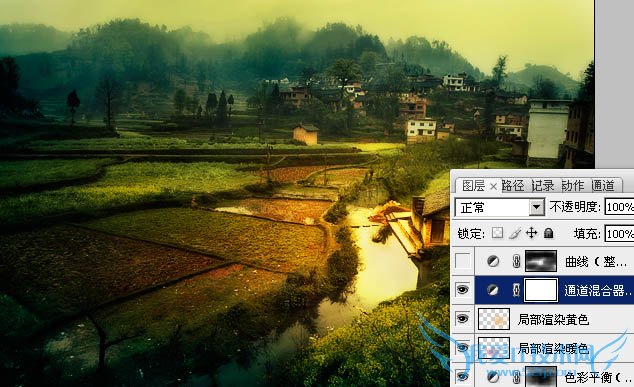The width and height of the screenshot is (634, 387).
Task: Click the 通道混合器 adjustment layer icon
Action: click(492, 290)
